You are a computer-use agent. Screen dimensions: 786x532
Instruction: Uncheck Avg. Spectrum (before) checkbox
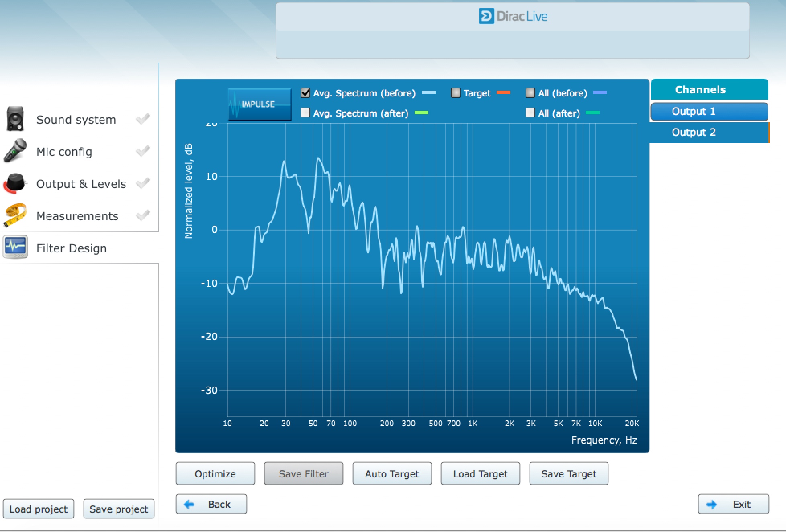(305, 93)
